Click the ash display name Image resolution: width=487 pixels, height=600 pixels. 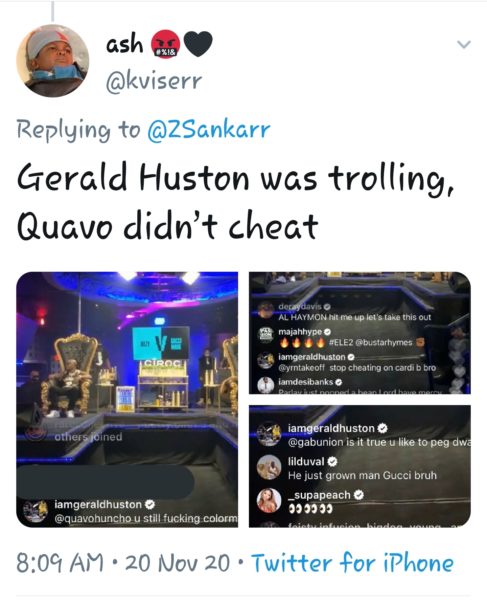coord(124,44)
